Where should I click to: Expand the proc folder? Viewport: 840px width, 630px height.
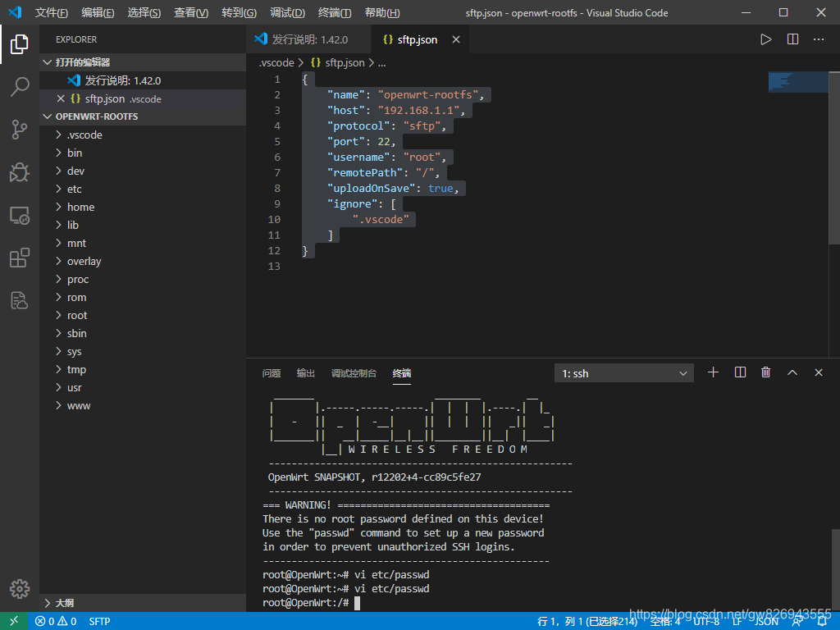click(143, 279)
